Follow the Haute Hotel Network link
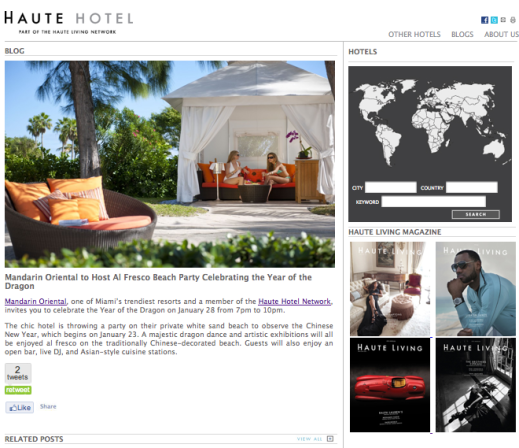Screen dimensions: 519x448 pyautogui.click(x=295, y=301)
